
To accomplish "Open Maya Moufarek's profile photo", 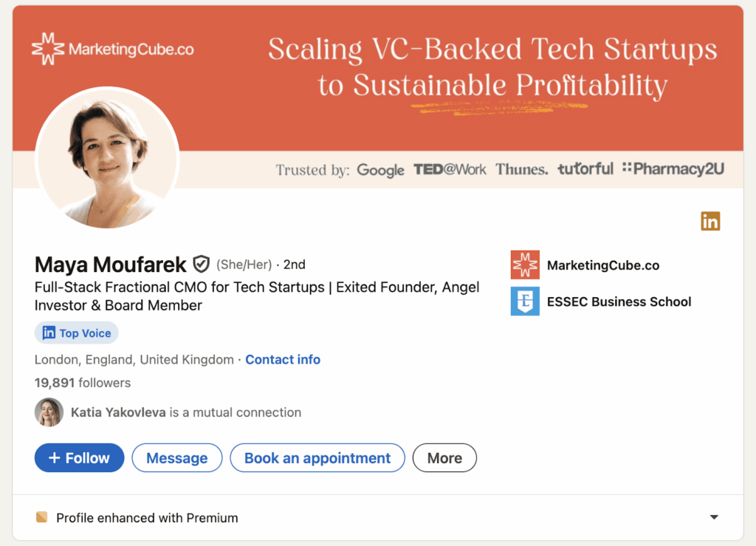I will tap(108, 160).
